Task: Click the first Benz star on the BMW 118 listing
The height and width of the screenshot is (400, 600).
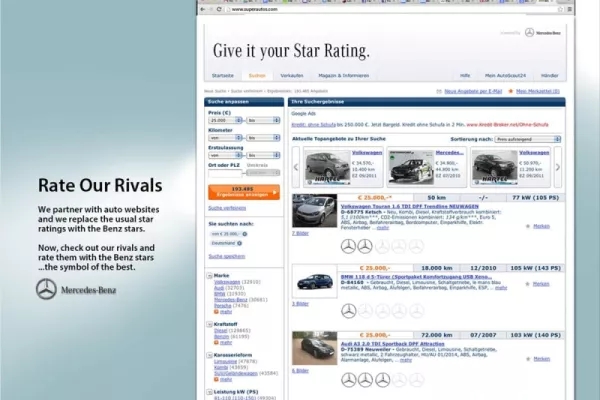Action: click(x=348, y=311)
